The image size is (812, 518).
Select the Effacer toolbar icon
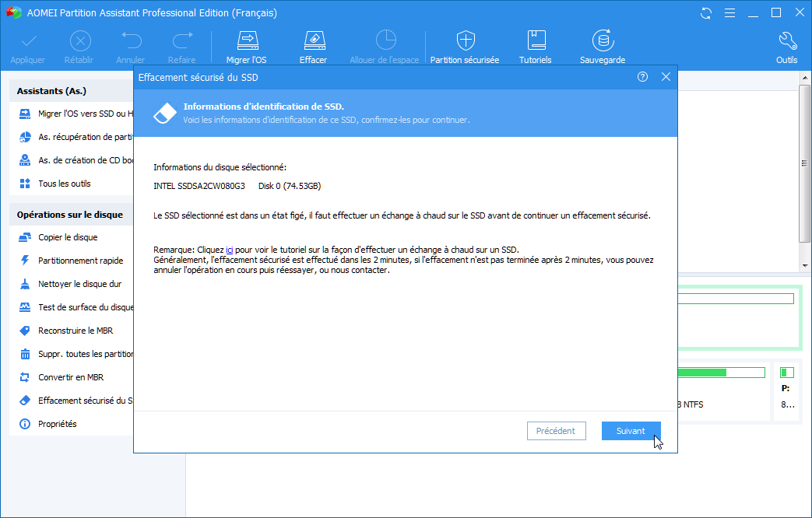314,40
